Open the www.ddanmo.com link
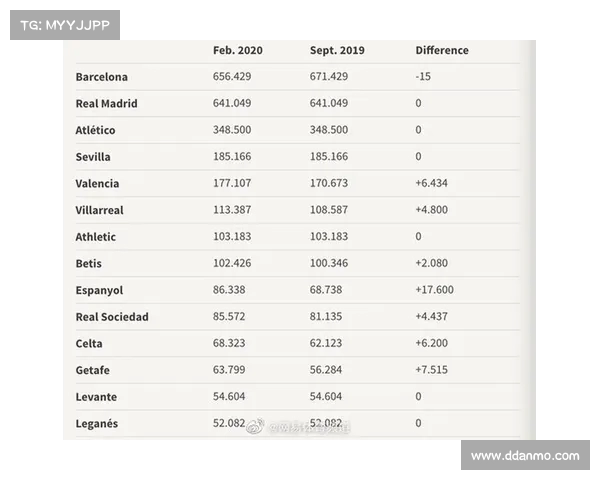This screenshot has width=600, height=480. coord(525,456)
